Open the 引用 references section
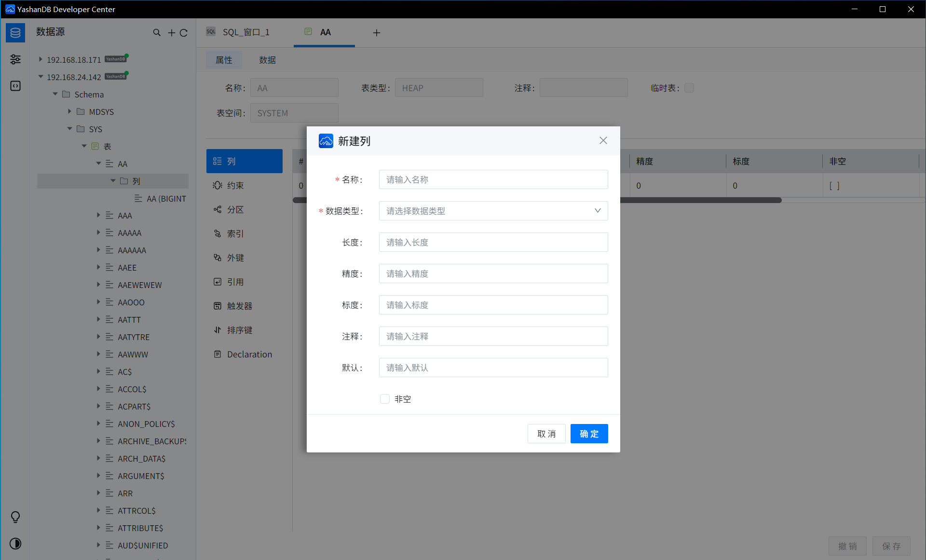The width and height of the screenshot is (926, 560). 245,282
